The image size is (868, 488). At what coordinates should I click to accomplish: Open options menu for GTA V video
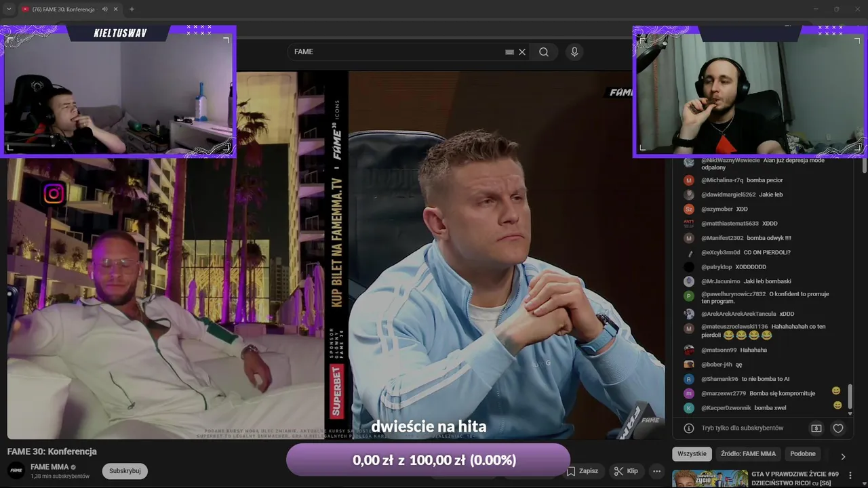pyautogui.click(x=850, y=476)
